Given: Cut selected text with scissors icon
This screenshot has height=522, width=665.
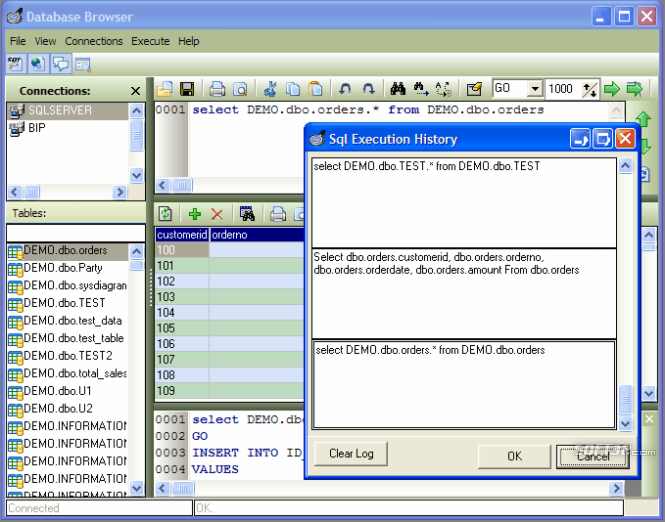Looking at the screenshot, I should pos(270,89).
